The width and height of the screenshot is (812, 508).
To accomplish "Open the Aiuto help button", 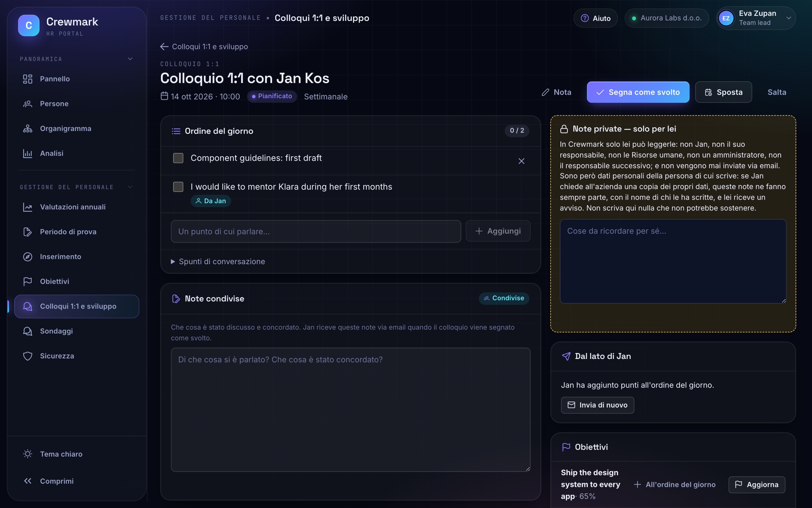I will click(595, 18).
